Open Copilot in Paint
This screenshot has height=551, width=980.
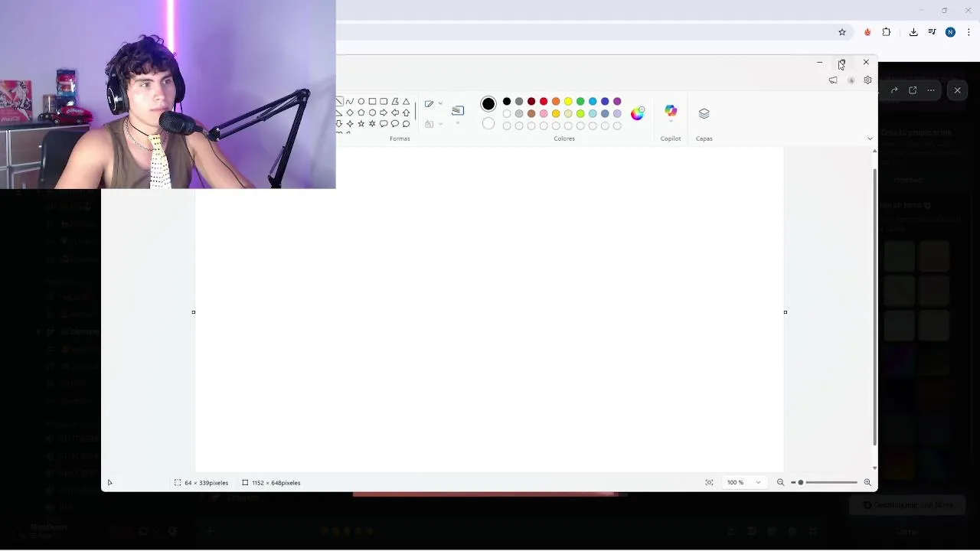tap(671, 112)
